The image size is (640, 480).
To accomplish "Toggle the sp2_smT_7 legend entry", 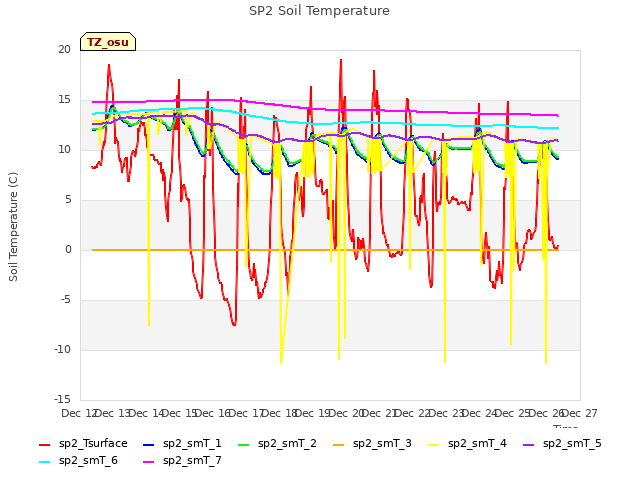I will (x=182, y=460).
